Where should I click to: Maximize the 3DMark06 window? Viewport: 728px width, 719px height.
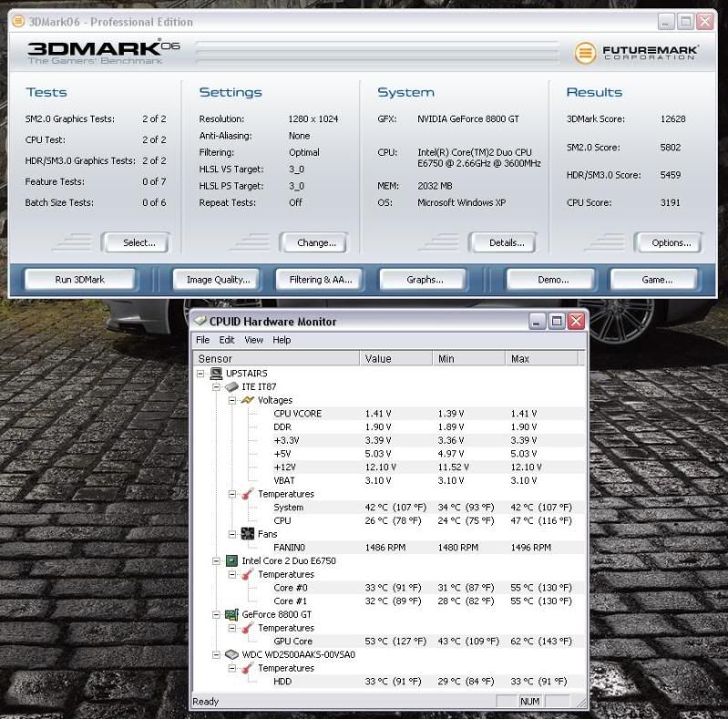tap(685, 21)
